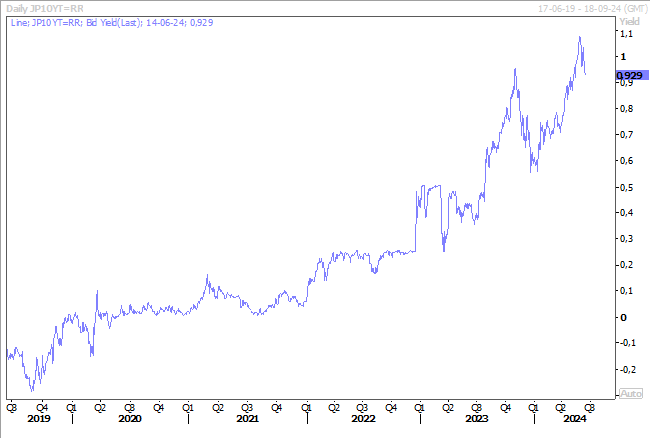652x440 pixels.
Task: Click the 1,1 tick on yield axis
Action: [626, 34]
